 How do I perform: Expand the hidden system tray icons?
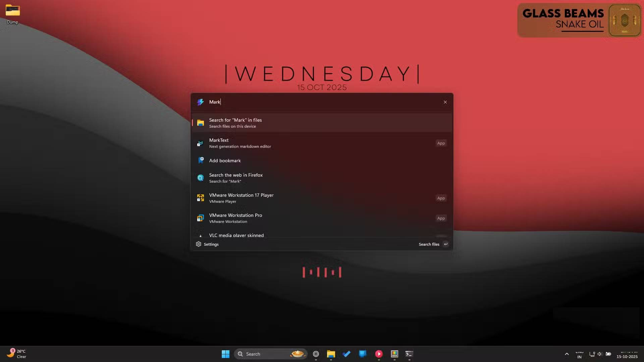point(567,354)
